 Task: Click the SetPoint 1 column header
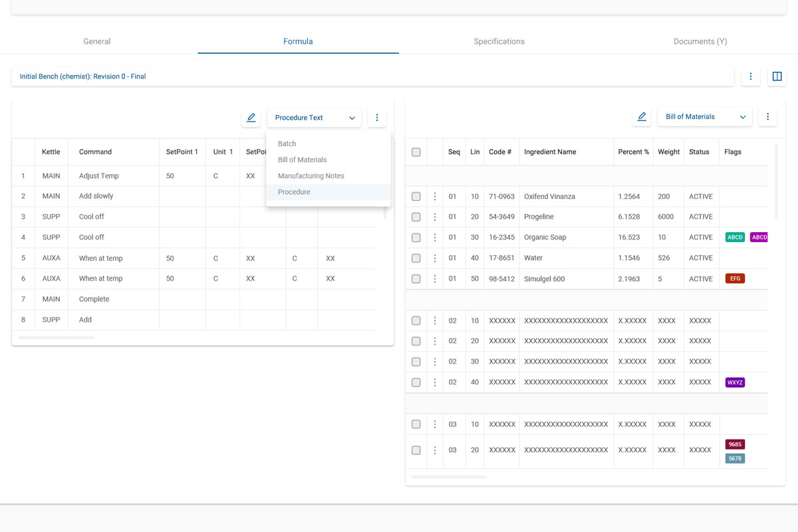point(182,152)
